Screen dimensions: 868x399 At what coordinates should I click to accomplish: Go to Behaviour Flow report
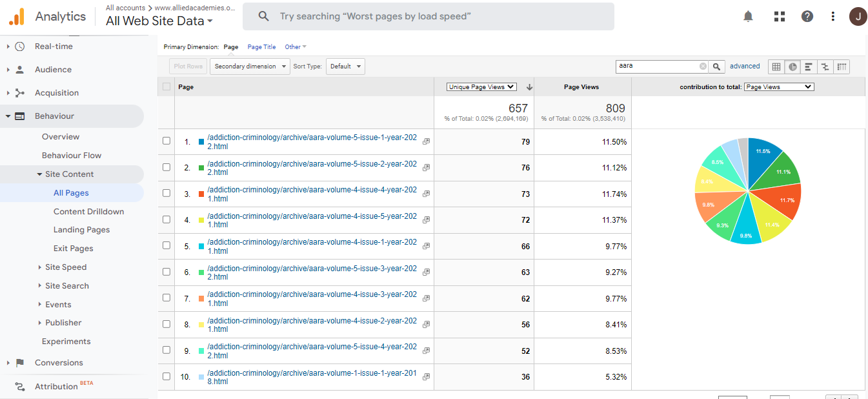(x=71, y=156)
